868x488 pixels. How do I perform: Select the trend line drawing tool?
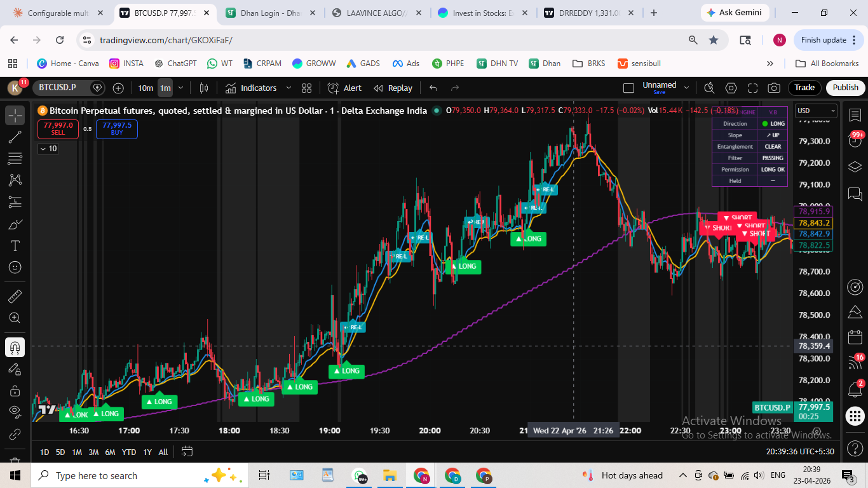[15, 137]
